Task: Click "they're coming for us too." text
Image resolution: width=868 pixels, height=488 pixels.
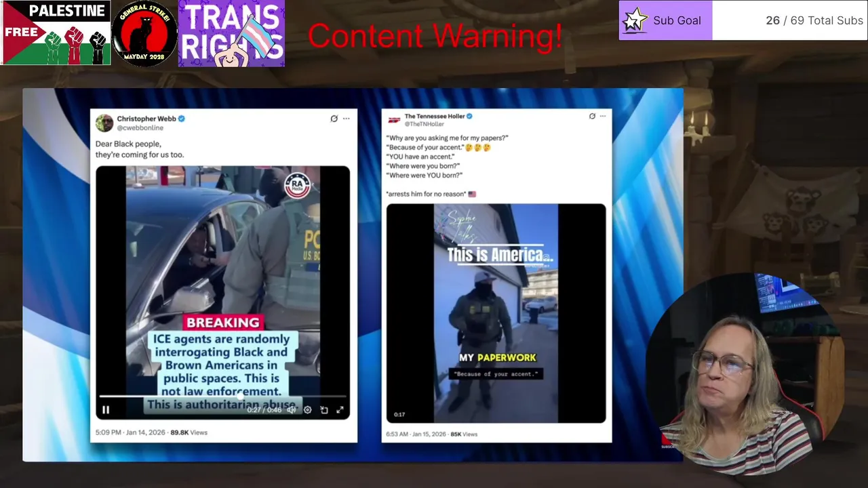Action: point(140,155)
